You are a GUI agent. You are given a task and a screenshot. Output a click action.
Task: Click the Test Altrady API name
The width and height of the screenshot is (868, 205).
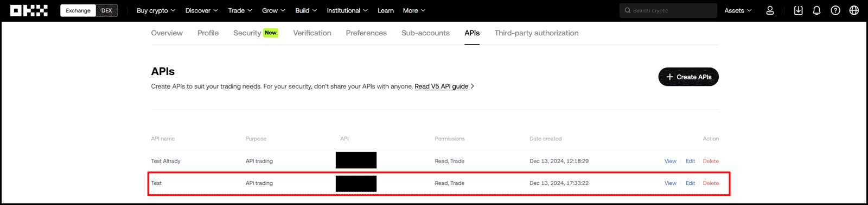(165, 161)
